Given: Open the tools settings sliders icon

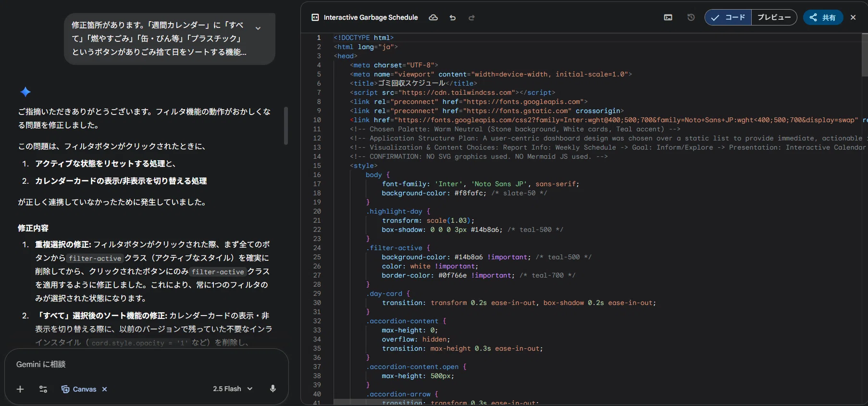Looking at the screenshot, I should click(x=43, y=389).
